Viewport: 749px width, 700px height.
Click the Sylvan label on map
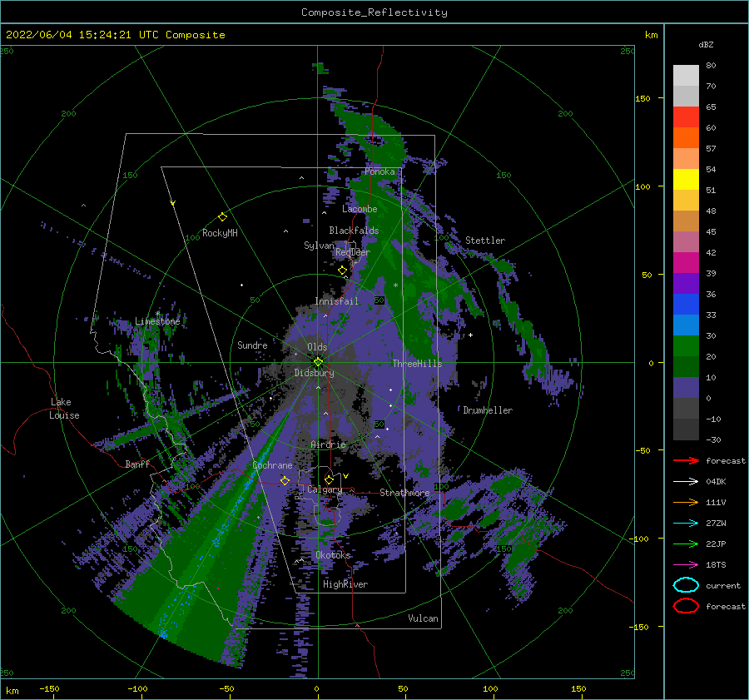tap(319, 246)
